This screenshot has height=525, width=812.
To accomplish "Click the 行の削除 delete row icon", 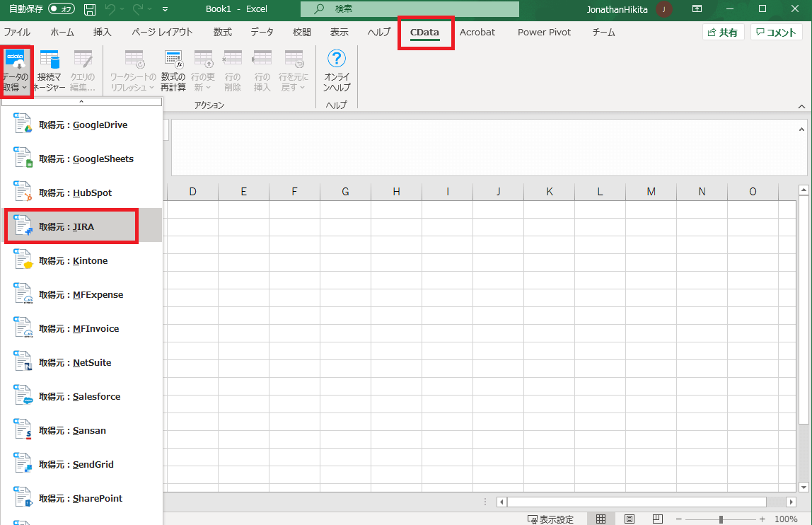I will coord(233,71).
